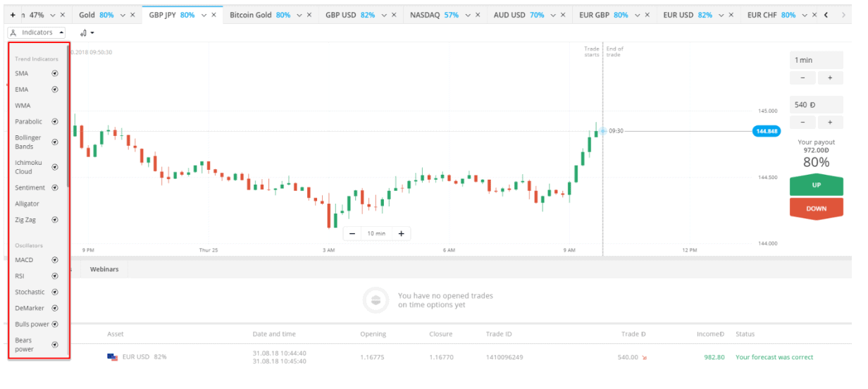This screenshot has width=868, height=389.
Task: Close the Gold tab
Action: (132, 15)
